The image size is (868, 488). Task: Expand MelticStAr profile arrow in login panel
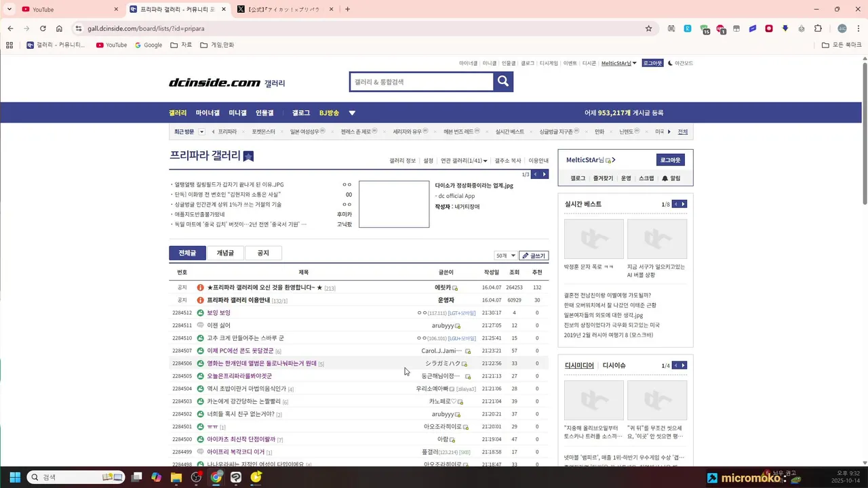(x=613, y=160)
